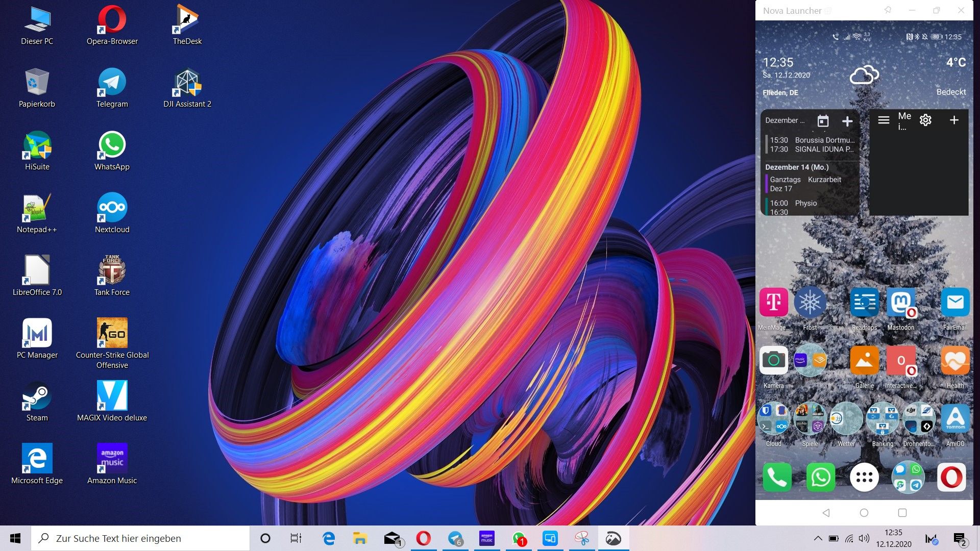Open the notification center icon
Viewport: 980px width, 551px height.
tap(960, 539)
